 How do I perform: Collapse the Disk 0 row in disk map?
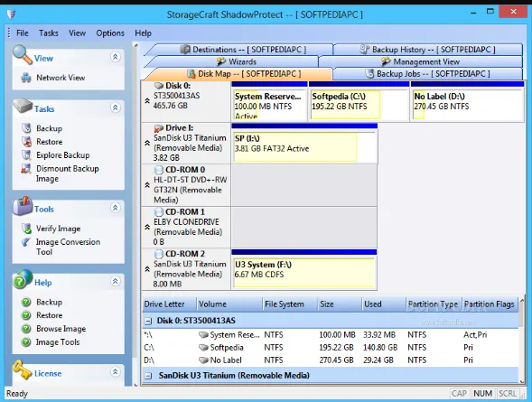coord(147,100)
